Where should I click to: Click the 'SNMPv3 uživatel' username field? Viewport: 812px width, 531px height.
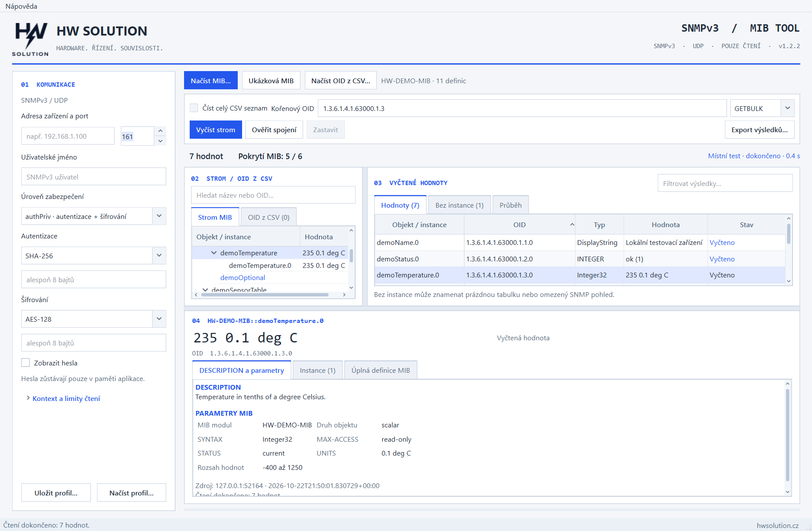(94, 177)
